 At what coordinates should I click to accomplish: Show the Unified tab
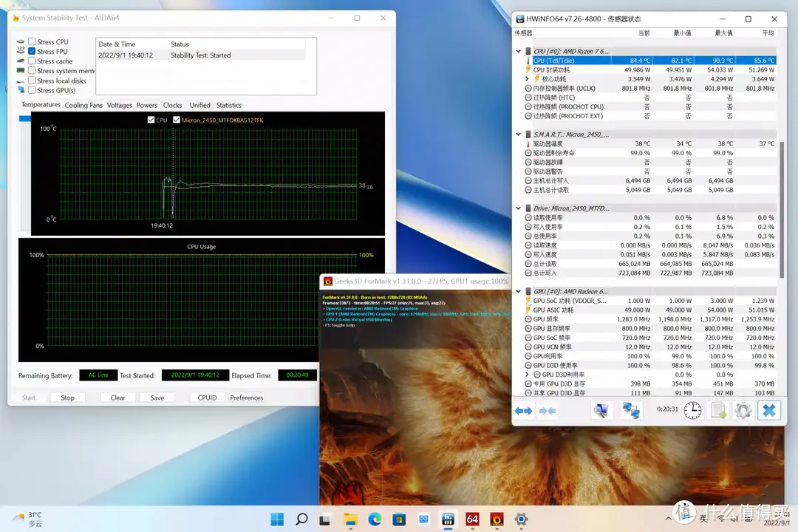[200, 106]
